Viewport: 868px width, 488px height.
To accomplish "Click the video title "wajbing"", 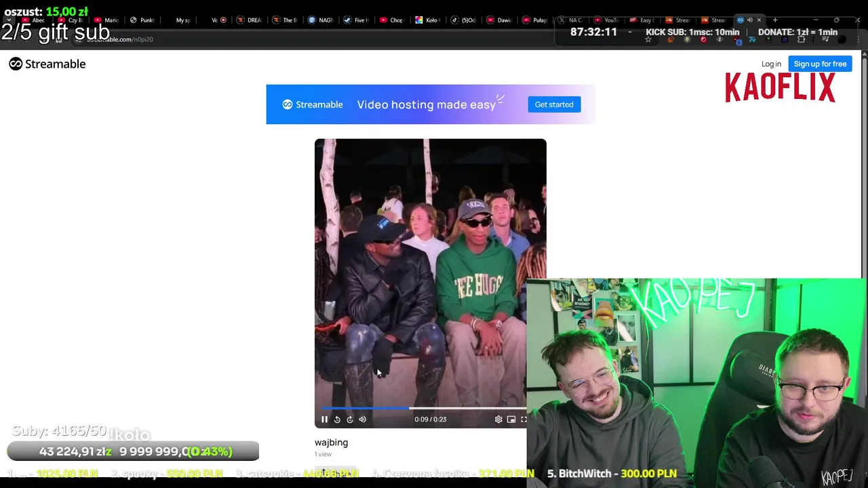I will click(331, 442).
